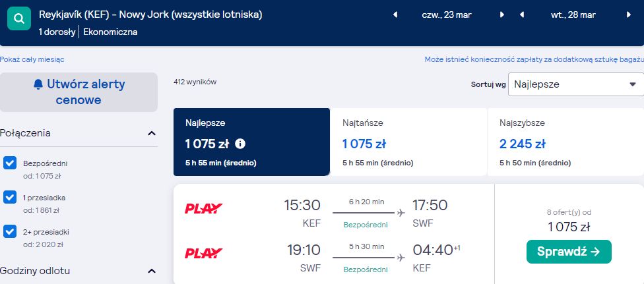Click info icon next to 1 075 zł
The width and height of the screenshot is (644, 284).
coord(240,144)
